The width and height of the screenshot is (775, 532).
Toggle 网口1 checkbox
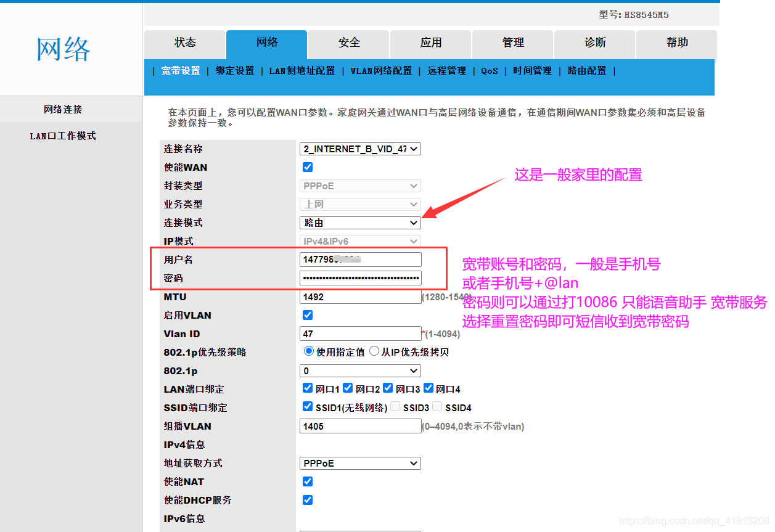click(x=308, y=388)
